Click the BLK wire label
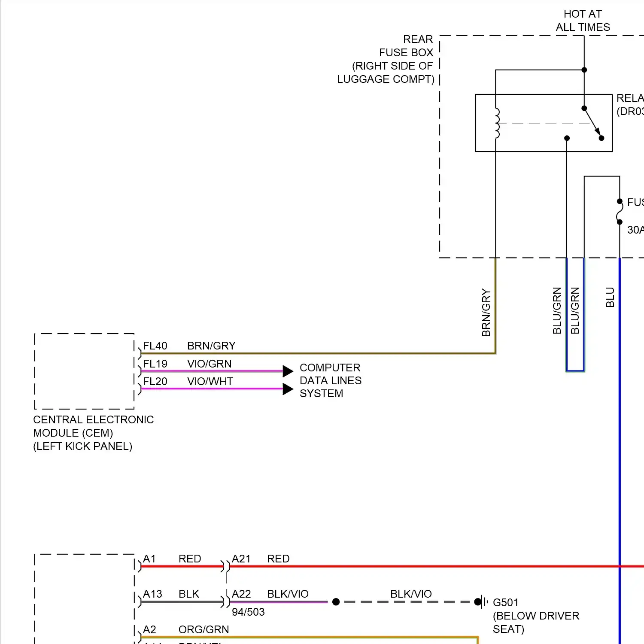The height and width of the screenshot is (644, 644). click(188, 594)
